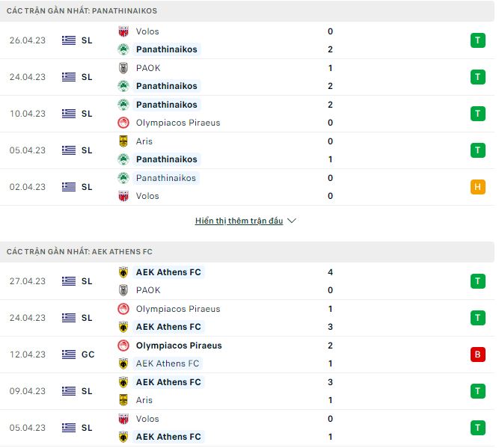Click the Greek flag beside the 12.04.23 GC match
Image resolution: width=499 pixels, height=448 pixels.
tap(69, 355)
